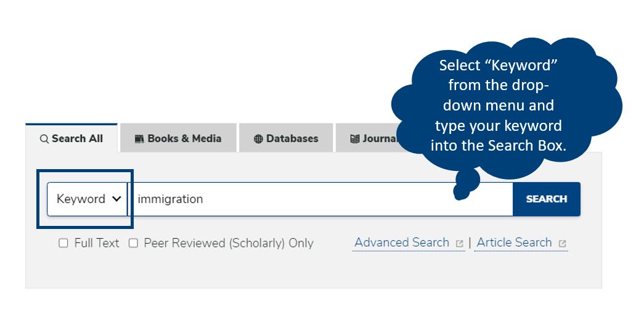This screenshot has width=644, height=316.
Task: Go to the Journals tab
Action: 372,138
